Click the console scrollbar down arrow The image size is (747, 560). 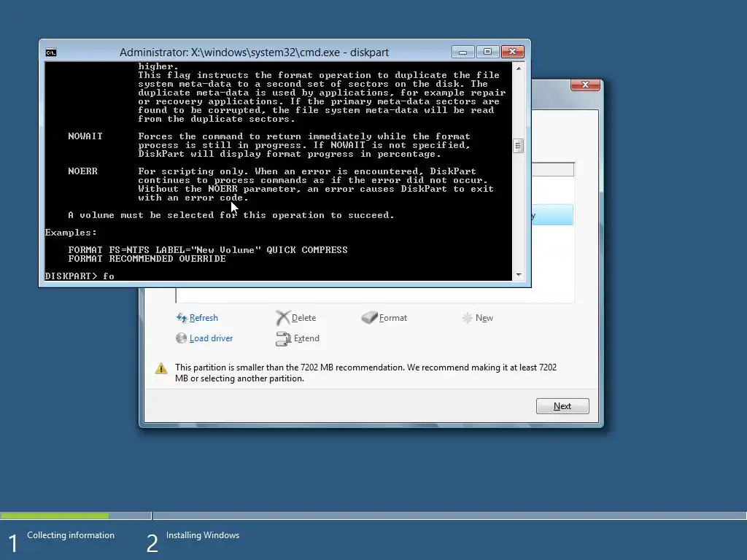point(519,275)
